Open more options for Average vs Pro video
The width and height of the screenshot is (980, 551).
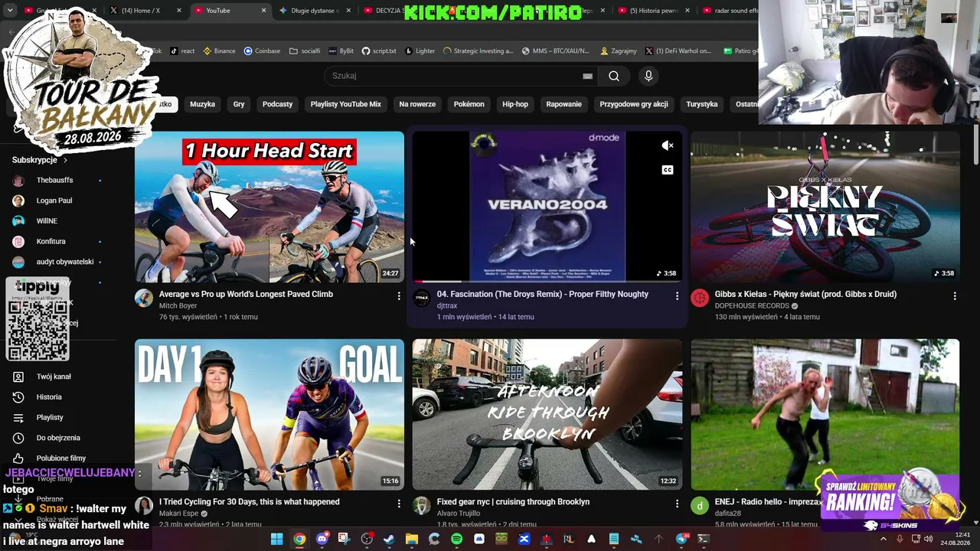click(399, 295)
